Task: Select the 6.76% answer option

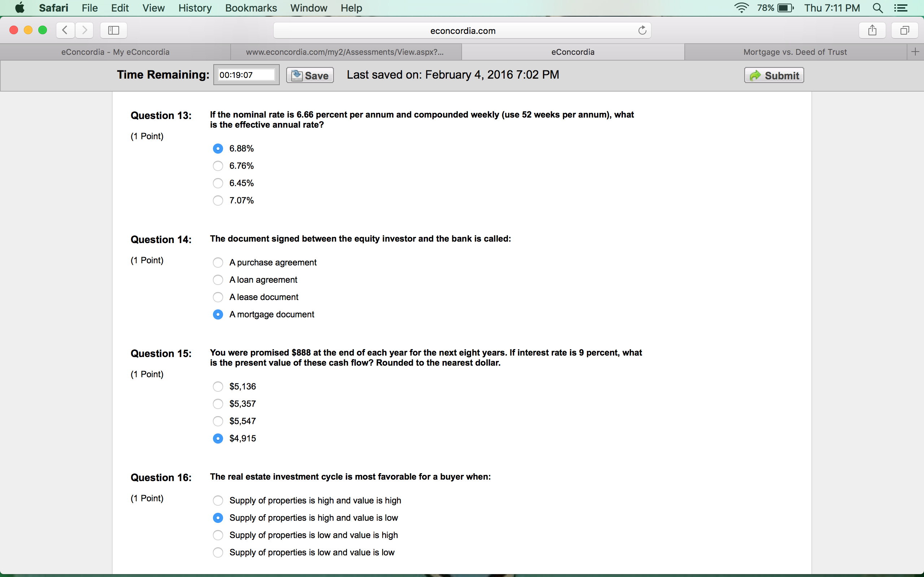Action: click(x=218, y=166)
